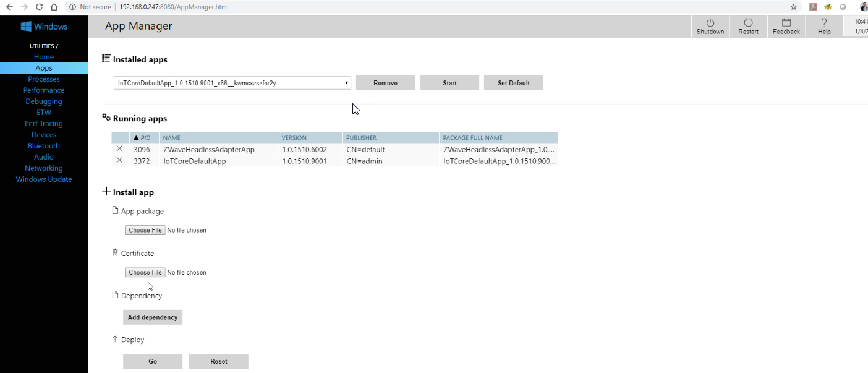The height and width of the screenshot is (373, 868).
Task: Sort running apps by PID
Action: (x=144, y=138)
